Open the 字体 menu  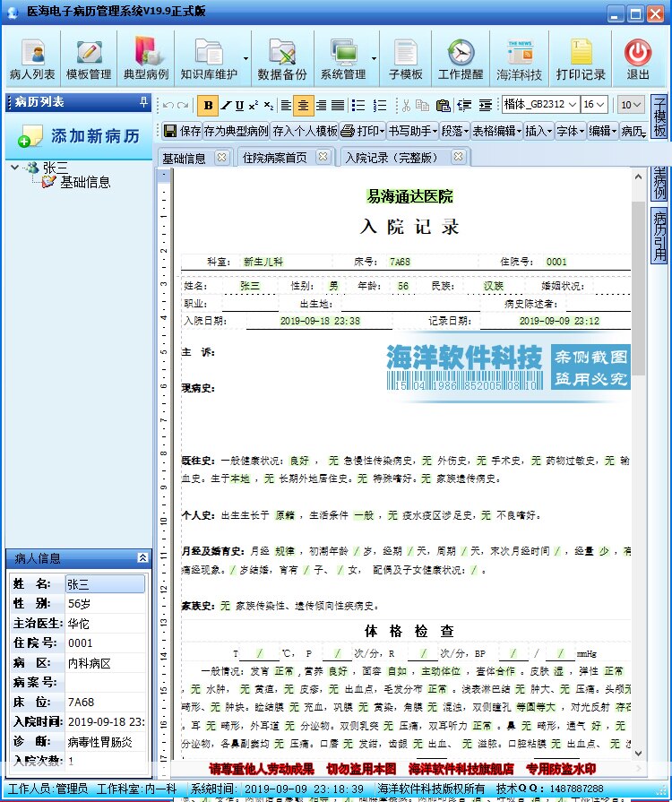pyautogui.click(x=570, y=132)
